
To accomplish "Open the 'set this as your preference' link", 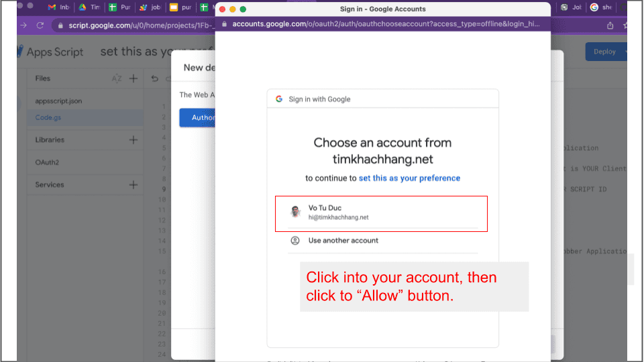I will tap(409, 178).
